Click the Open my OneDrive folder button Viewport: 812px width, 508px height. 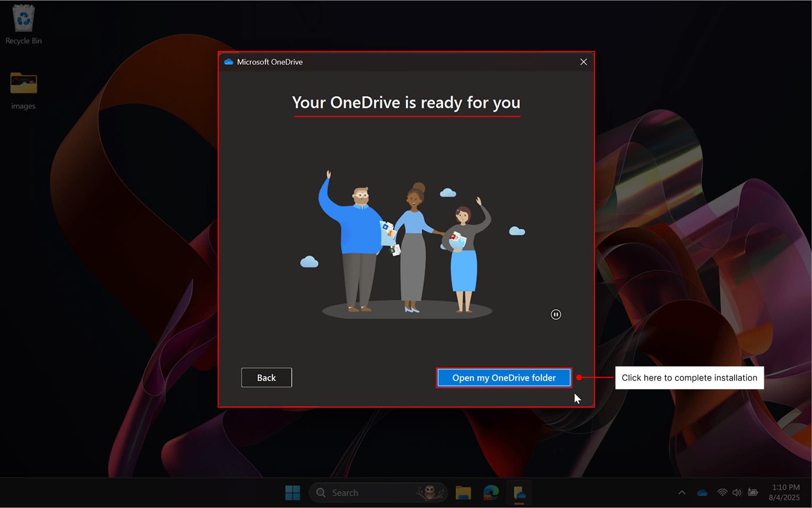click(504, 377)
